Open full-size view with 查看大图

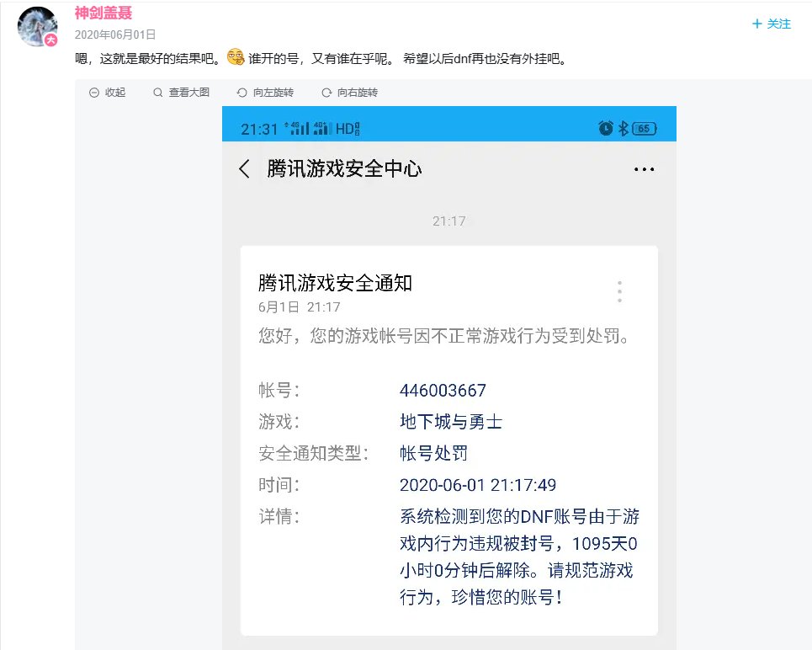[181, 93]
